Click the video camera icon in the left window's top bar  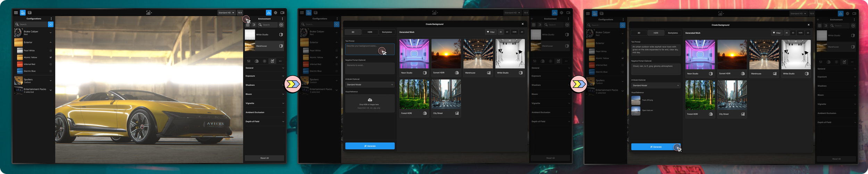click(x=282, y=13)
